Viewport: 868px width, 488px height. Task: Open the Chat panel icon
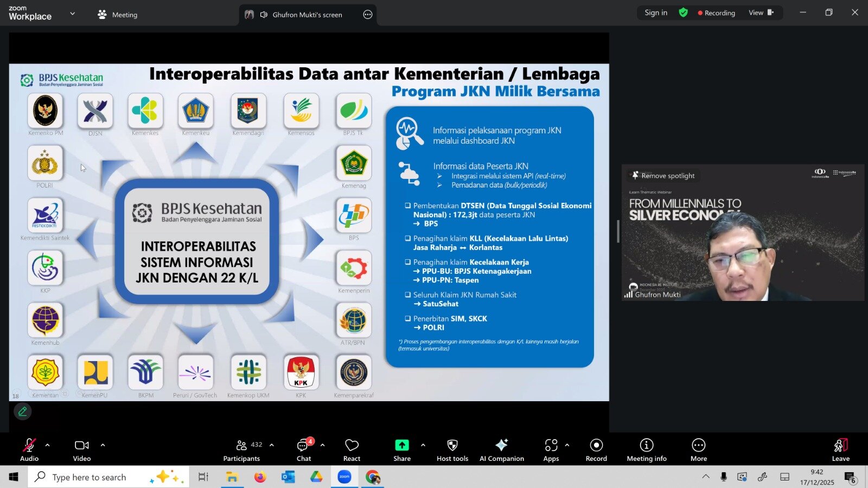click(x=303, y=446)
